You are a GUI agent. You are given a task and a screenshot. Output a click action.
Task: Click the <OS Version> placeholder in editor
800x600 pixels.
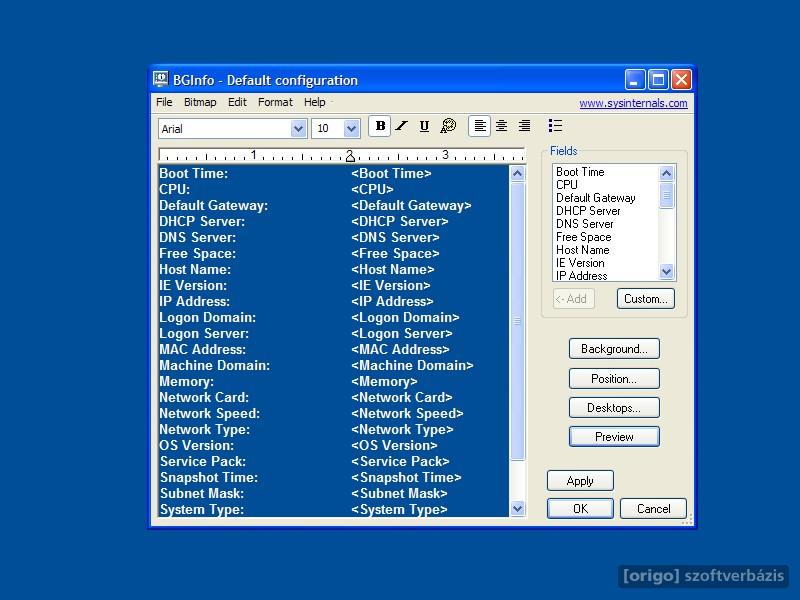[x=394, y=445]
